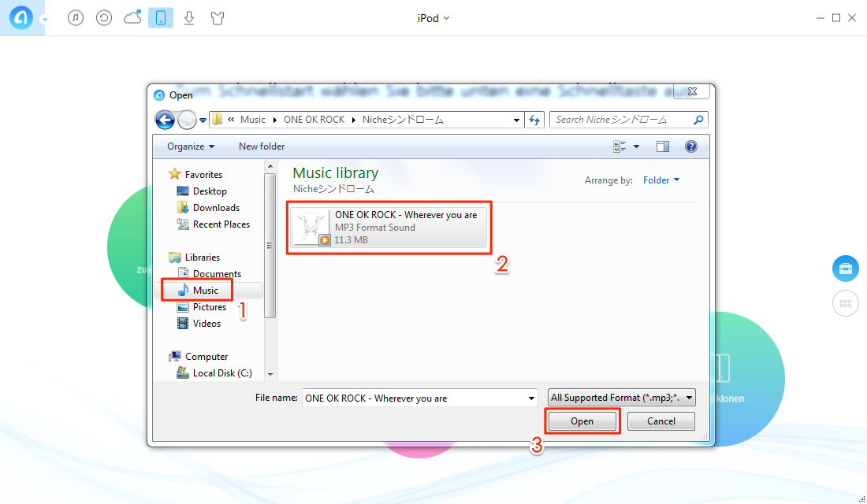867x504 pixels.
Task: Select Music library
Action: pos(197,291)
